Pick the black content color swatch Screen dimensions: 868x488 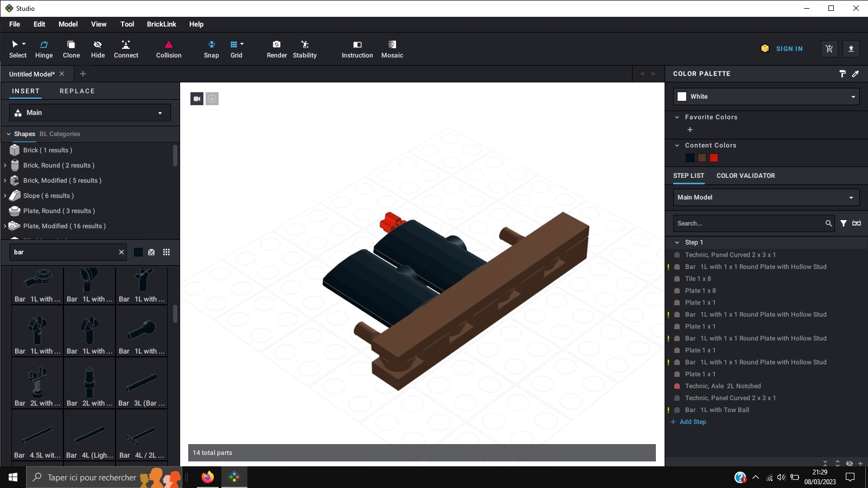690,158
